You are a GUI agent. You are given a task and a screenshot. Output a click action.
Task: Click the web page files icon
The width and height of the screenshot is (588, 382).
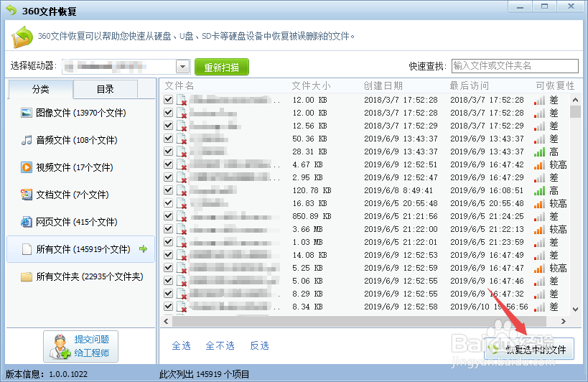(x=27, y=222)
